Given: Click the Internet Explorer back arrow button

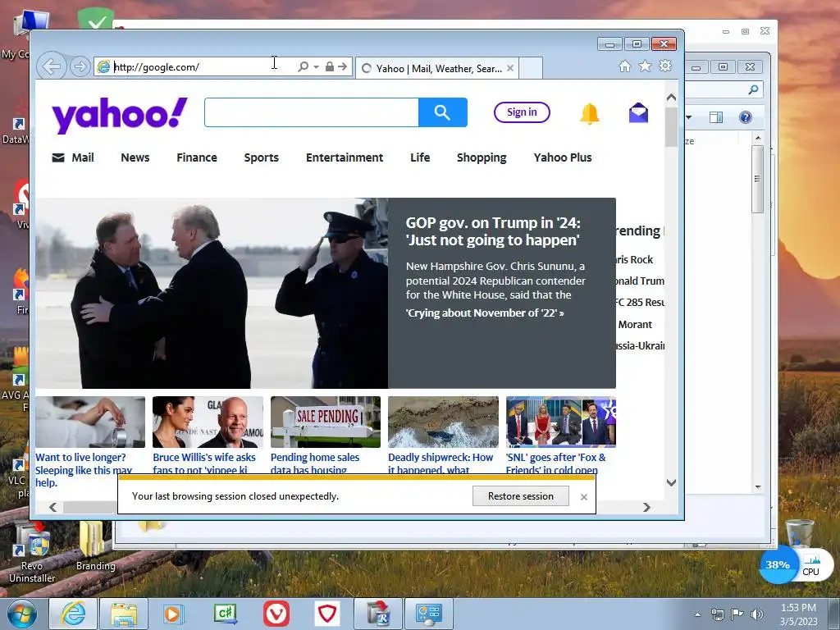Looking at the screenshot, I should pos(52,66).
